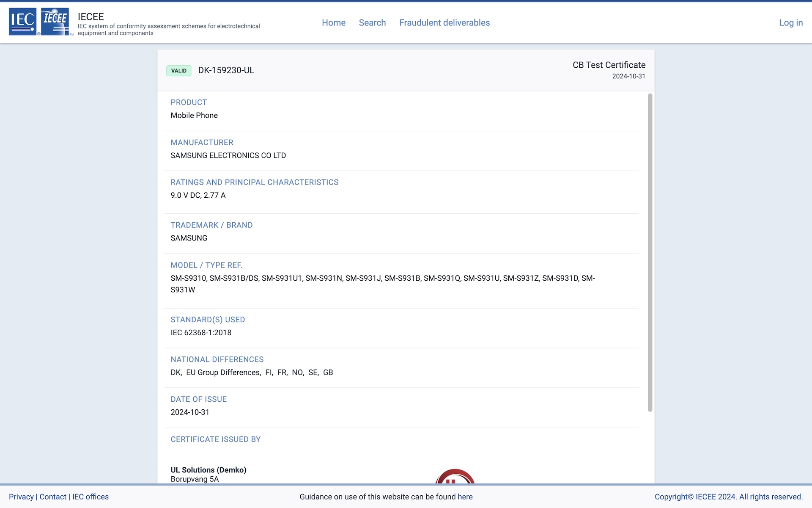This screenshot has width=812, height=508.
Task: Open the Search page
Action: [x=372, y=23]
